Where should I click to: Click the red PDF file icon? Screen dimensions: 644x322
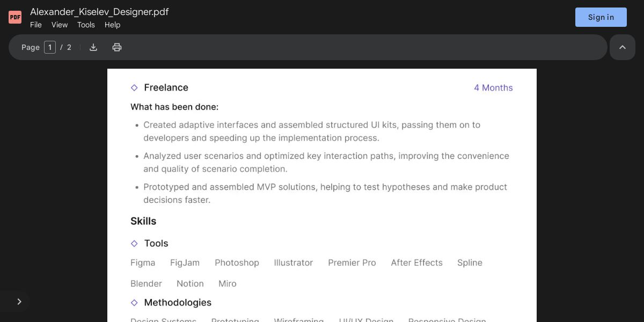pos(15,17)
